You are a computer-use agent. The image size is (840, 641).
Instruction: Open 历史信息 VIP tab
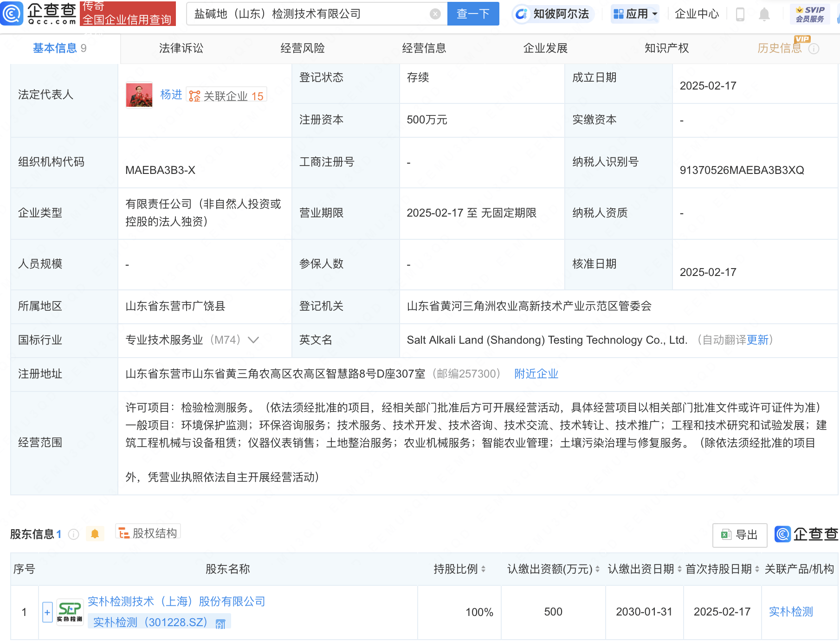pos(780,48)
